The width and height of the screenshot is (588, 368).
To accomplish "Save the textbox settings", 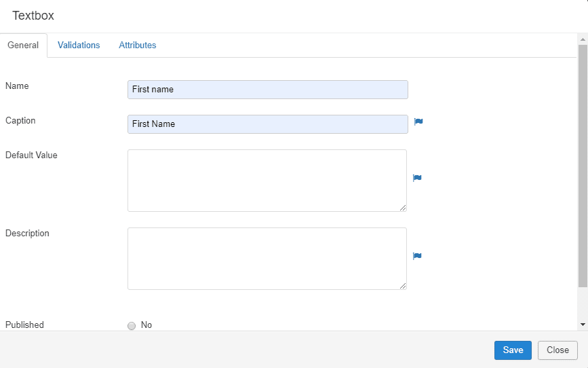I will coord(513,350).
